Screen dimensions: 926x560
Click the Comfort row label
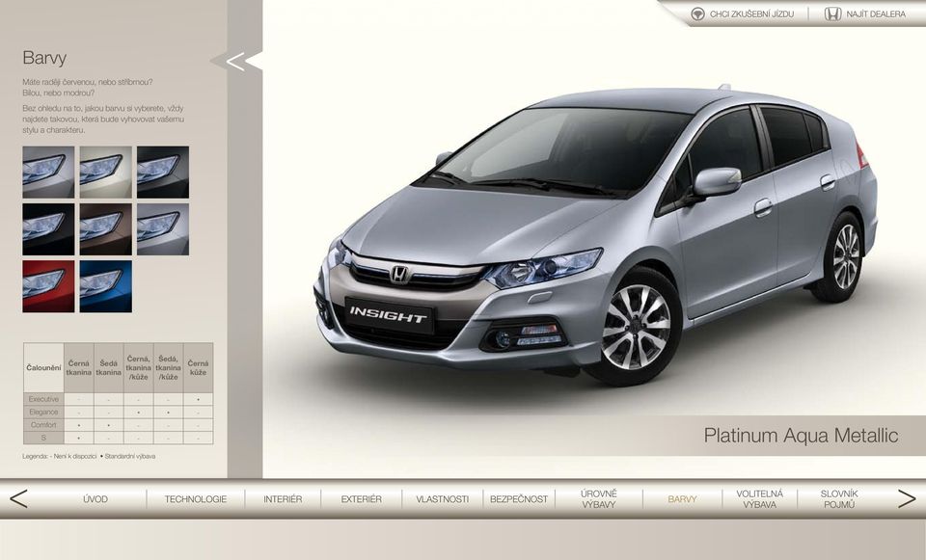point(43,425)
